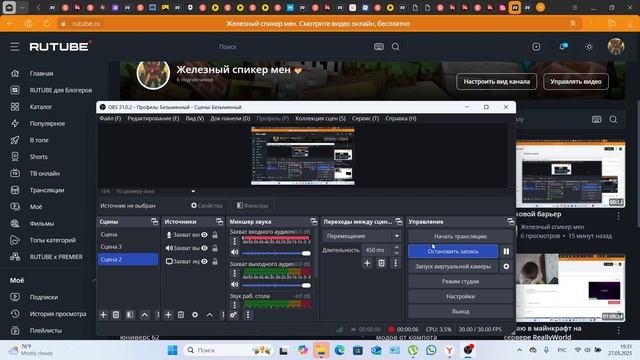This screenshot has height=360, width=640.
Task: Move source up in Sources toolbar
Action: click(x=209, y=315)
